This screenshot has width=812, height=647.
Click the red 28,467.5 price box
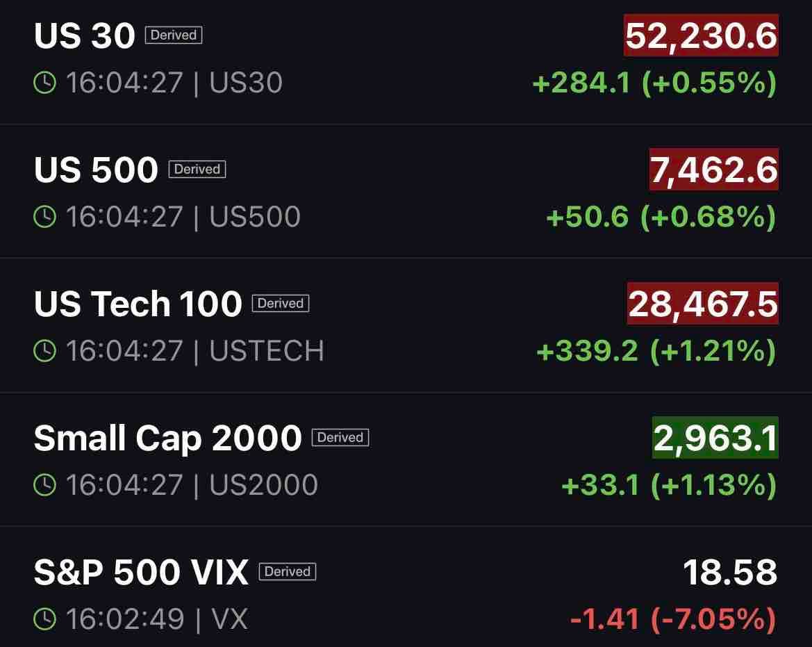pyautogui.click(x=703, y=304)
